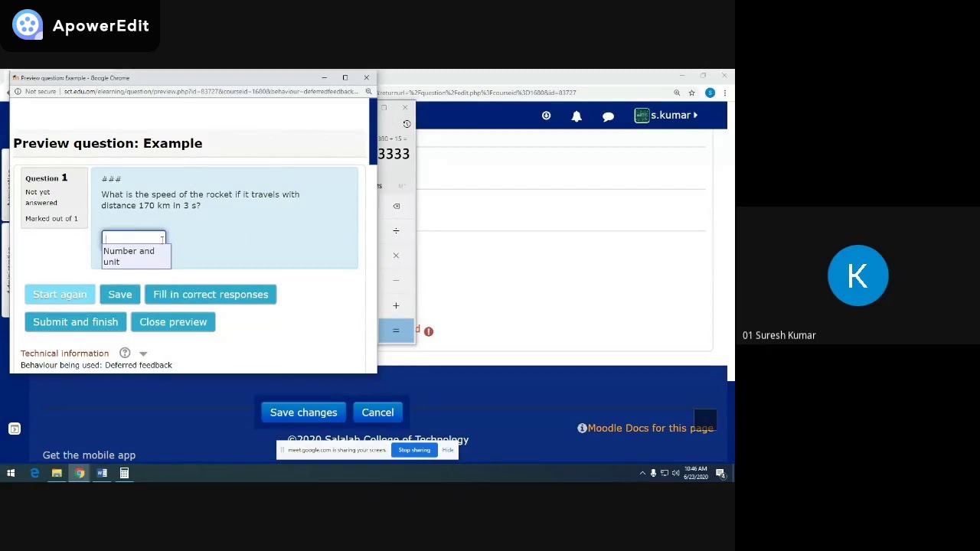The width and height of the screenshot is (980, 551).
Task: Click the Save button in preview
Action: [x=119, y=295]
